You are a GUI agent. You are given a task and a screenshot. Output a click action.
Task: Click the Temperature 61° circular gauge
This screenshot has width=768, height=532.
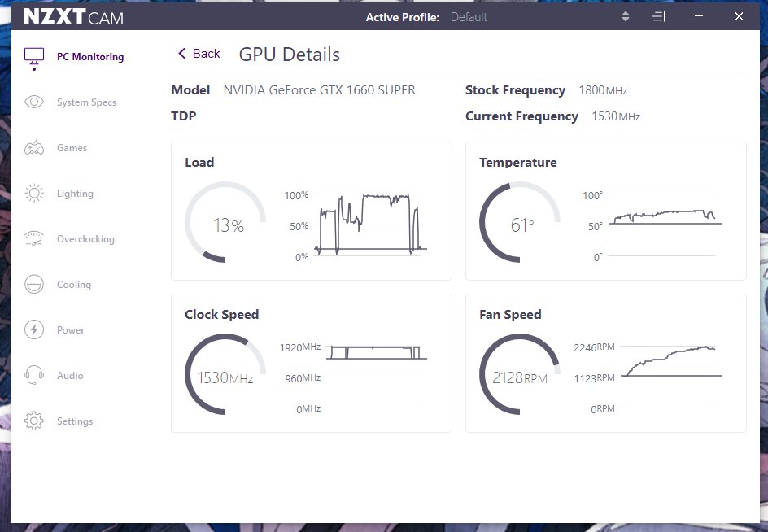(x=520, y=222)
